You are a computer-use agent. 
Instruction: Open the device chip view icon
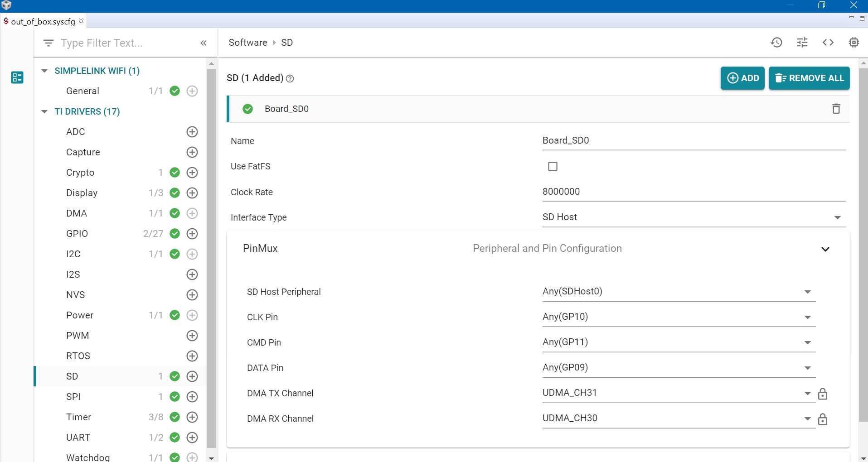(854, 43)
